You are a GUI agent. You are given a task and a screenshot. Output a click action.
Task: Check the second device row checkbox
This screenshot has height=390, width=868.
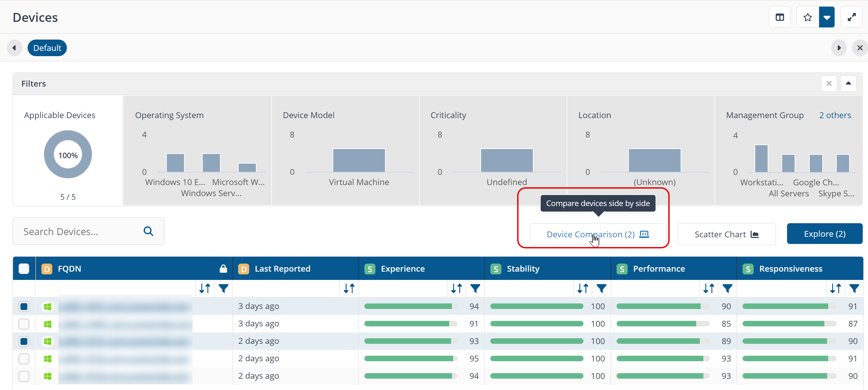point(24,324)
